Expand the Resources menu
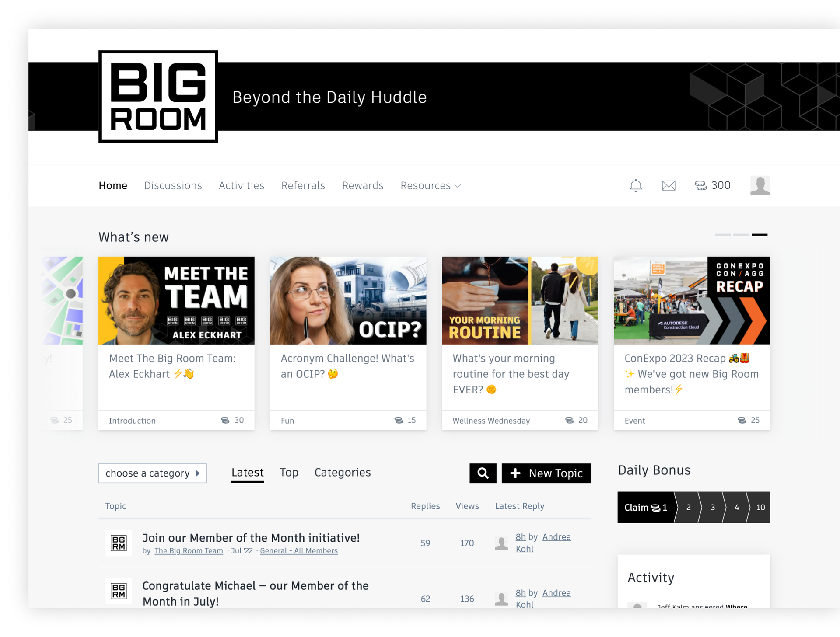This screenshot has height=637, width=840. click(430, 186)
